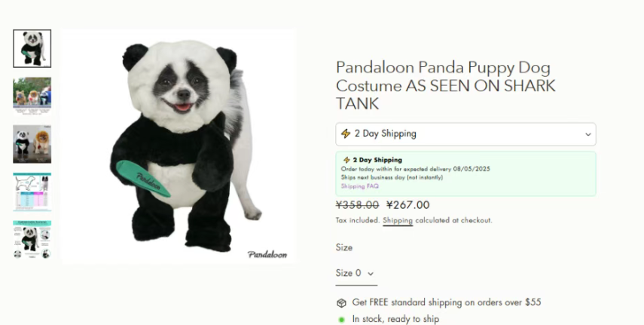
Task: Open the 2 Day Shipping combo box
Action: tap(465, 134)
